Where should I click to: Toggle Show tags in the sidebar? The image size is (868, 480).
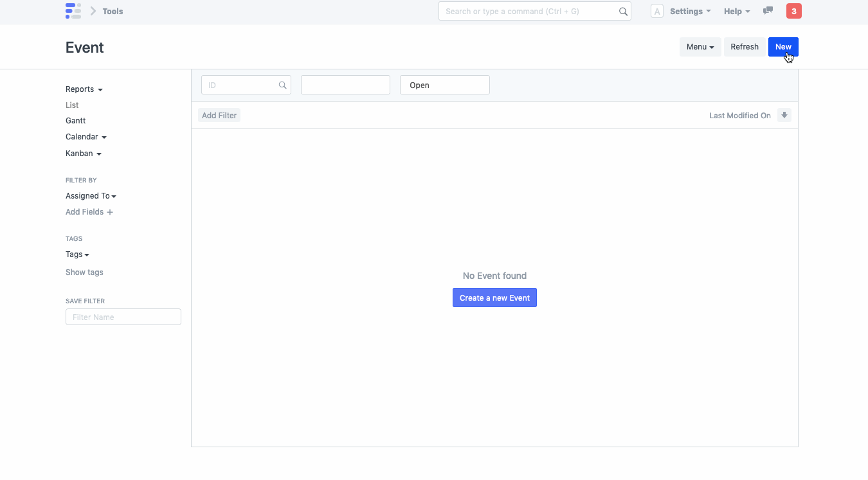click(x=84, y=272)
